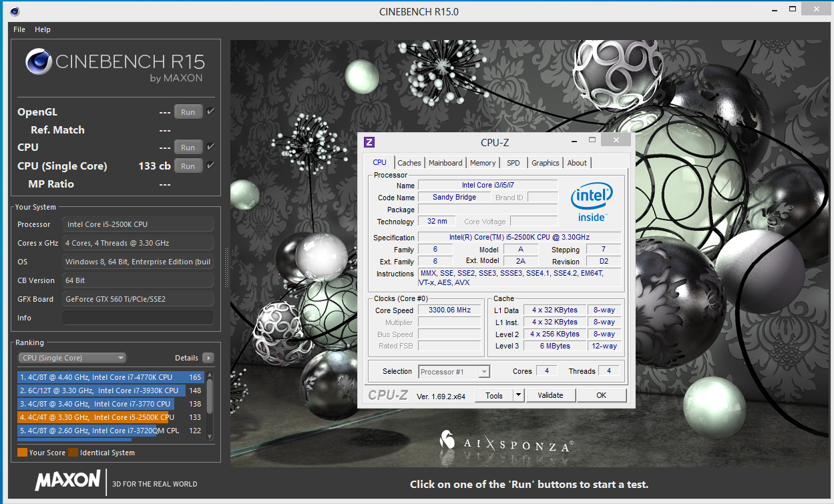Run the OpenGL benchmark
The width and height of the screenshot is (834, 504).
[188, 112]
